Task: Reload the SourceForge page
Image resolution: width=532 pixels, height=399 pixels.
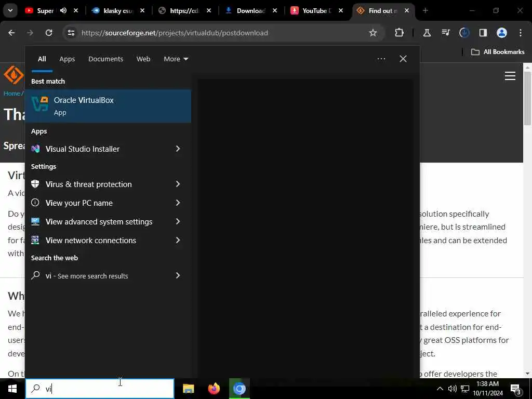Action: (49, 33)
